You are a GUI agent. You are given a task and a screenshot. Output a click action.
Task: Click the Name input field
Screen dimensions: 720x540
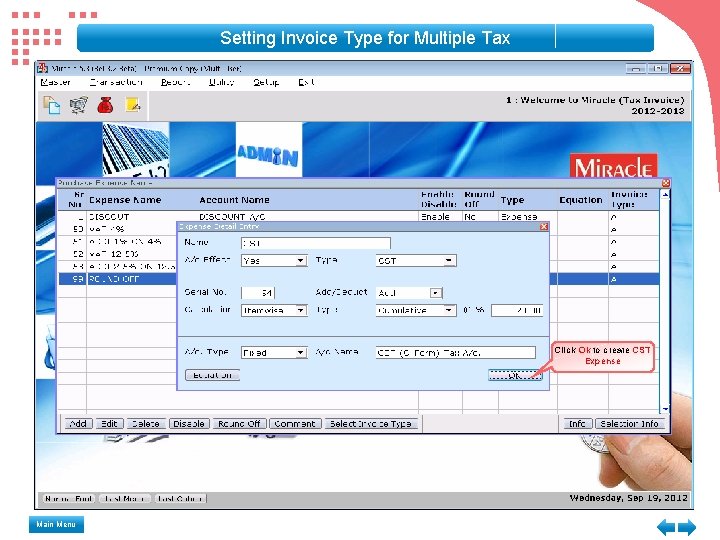(315, 243)
